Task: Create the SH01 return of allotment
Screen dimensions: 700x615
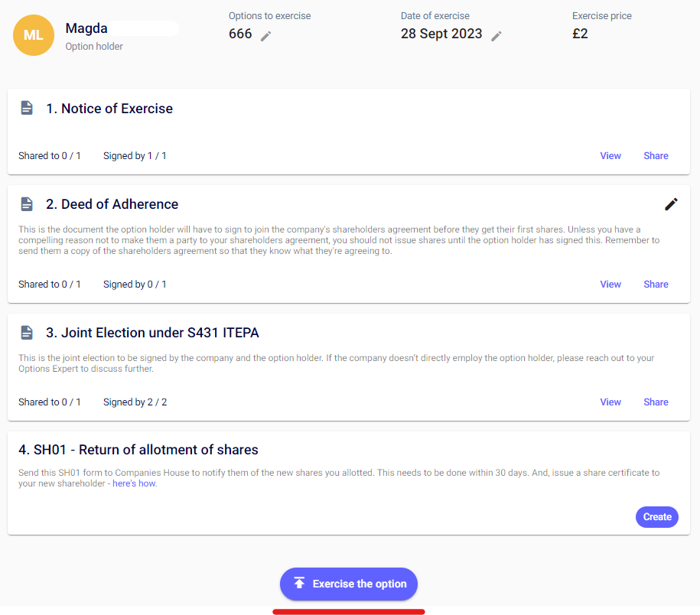Action: coord(656,517)
